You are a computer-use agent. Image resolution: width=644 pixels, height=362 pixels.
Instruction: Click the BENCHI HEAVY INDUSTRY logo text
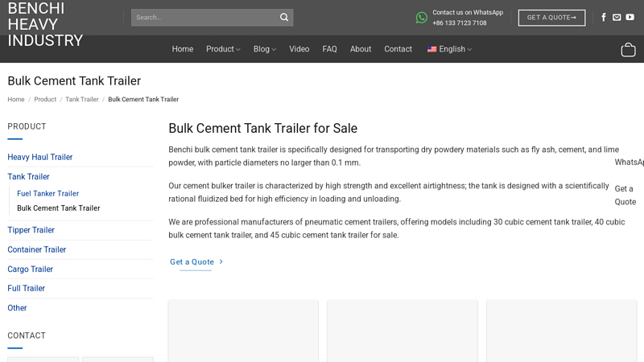tap(45, 25)
